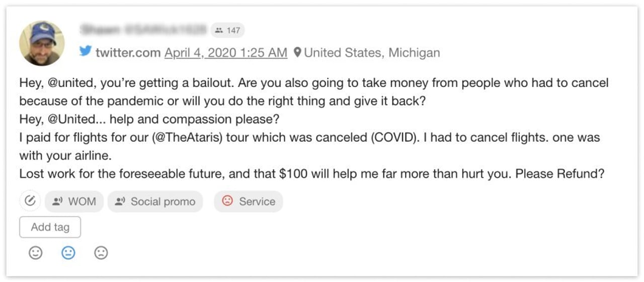
Task: Select the WOM tag label
Action: [82, 201]
